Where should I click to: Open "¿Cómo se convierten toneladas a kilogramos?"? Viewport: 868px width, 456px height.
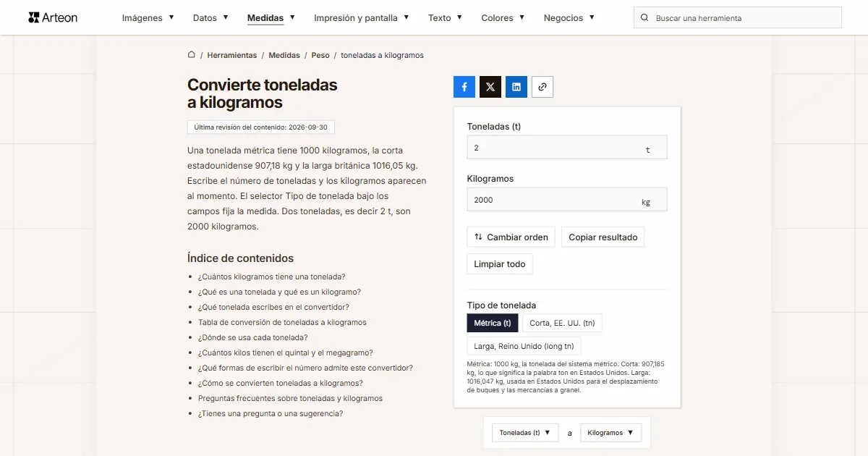pyautogui.click(x=281, y=383)
